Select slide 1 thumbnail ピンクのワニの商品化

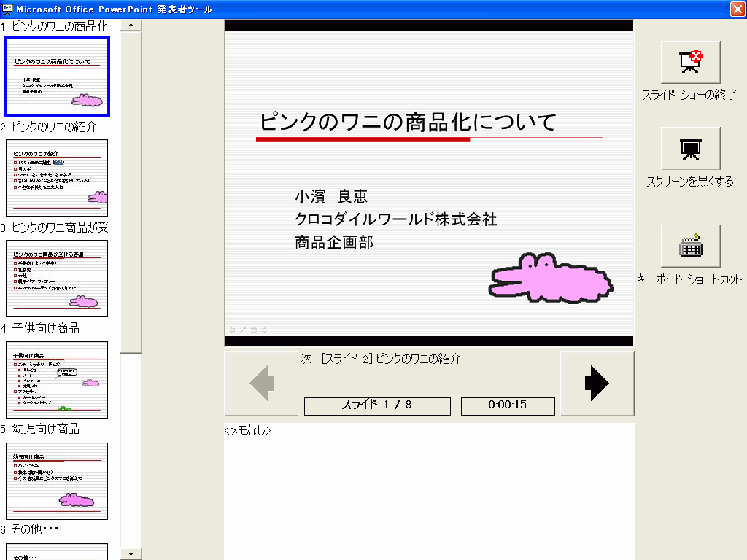coord(57,77)
